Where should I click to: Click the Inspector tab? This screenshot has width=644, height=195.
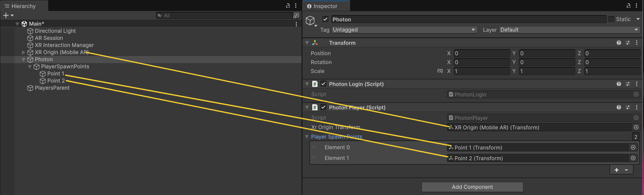[326, 6]
